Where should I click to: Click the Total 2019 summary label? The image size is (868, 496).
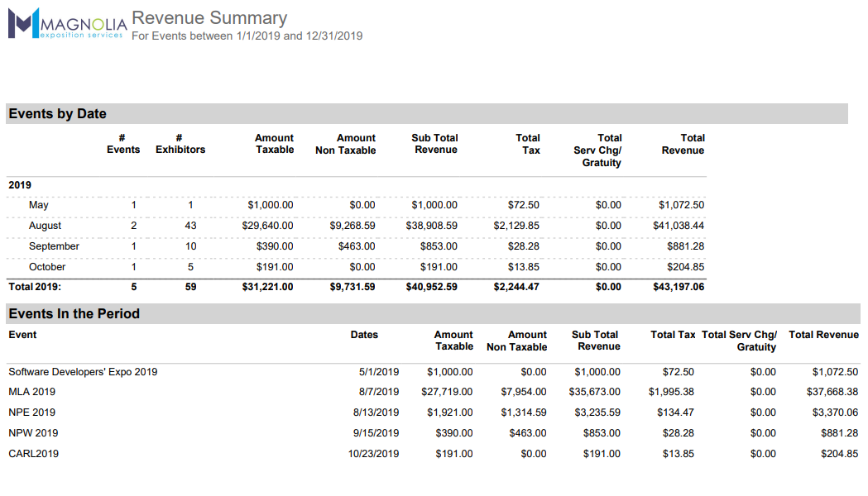coord(35,287)
